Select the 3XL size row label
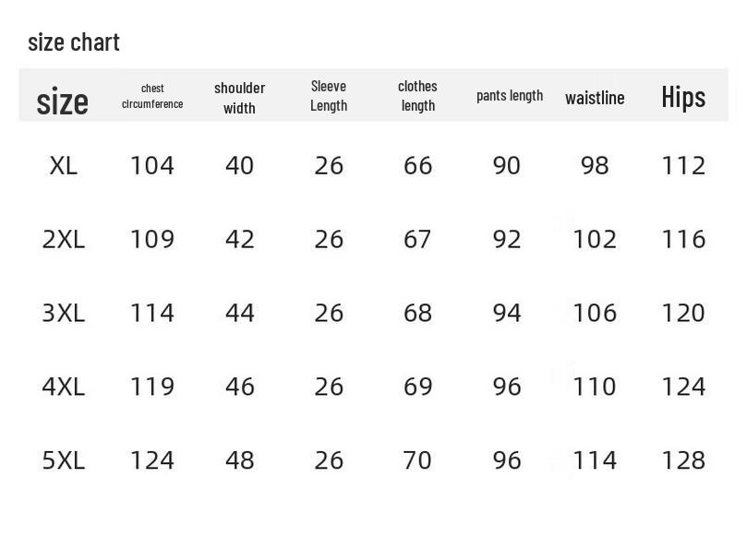This screenshot has width=747, height=560. click(63, 314)
